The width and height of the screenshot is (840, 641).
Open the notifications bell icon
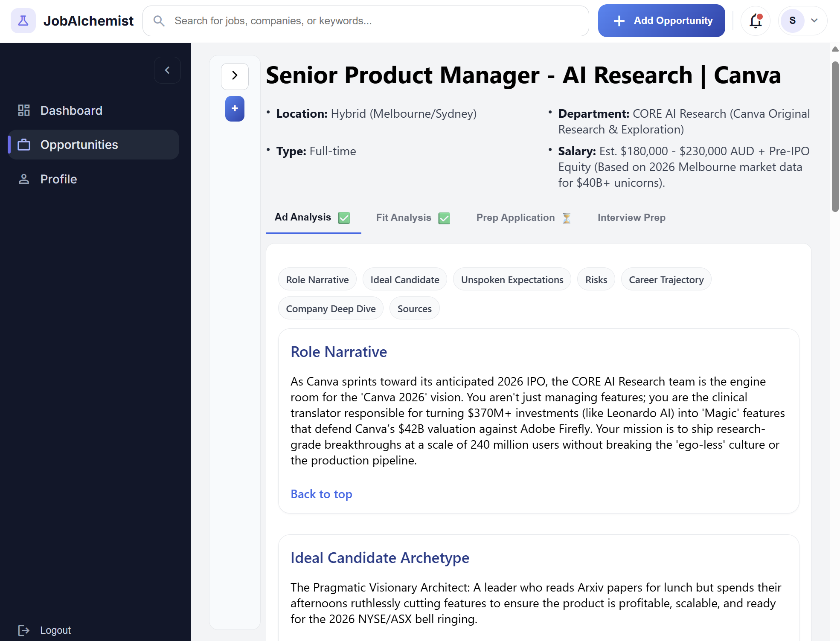click(755, 20)
